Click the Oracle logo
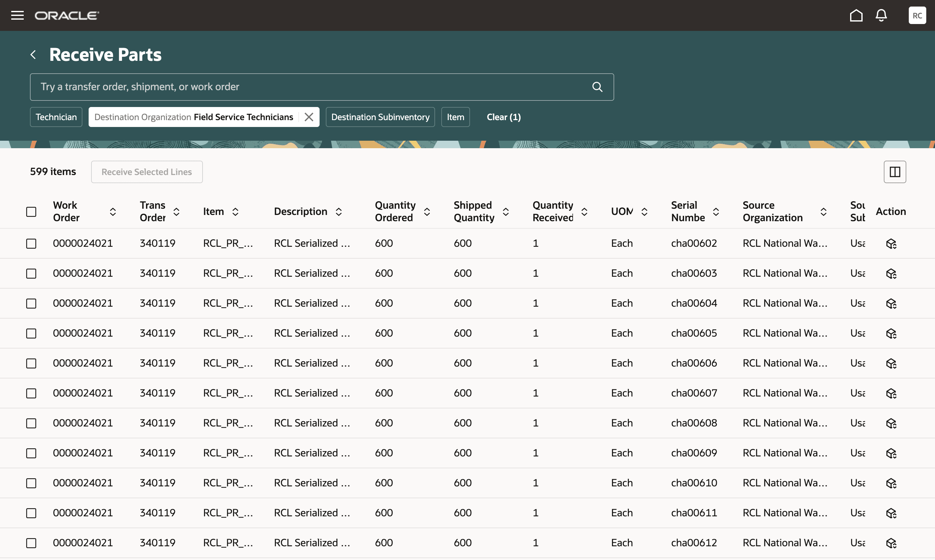Image resolution: width=935 pixels, height=560 pixels. (67, 16)
